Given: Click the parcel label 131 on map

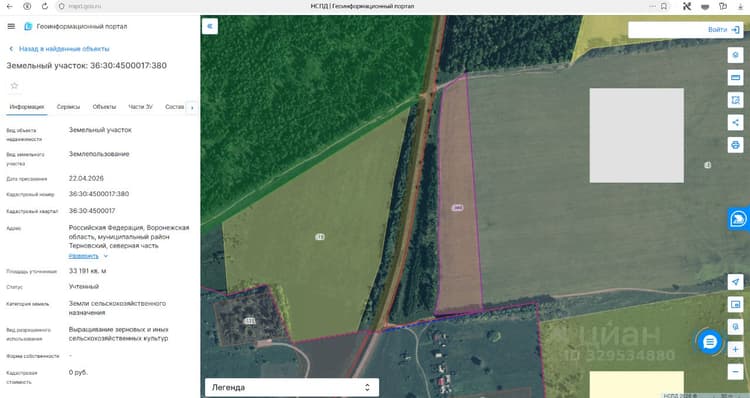Looking at the screenshot, I should tap(250, 321).
